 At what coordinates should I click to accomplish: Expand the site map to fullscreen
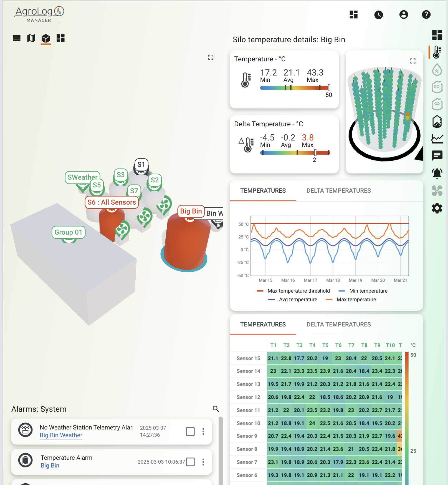(211, 57)
